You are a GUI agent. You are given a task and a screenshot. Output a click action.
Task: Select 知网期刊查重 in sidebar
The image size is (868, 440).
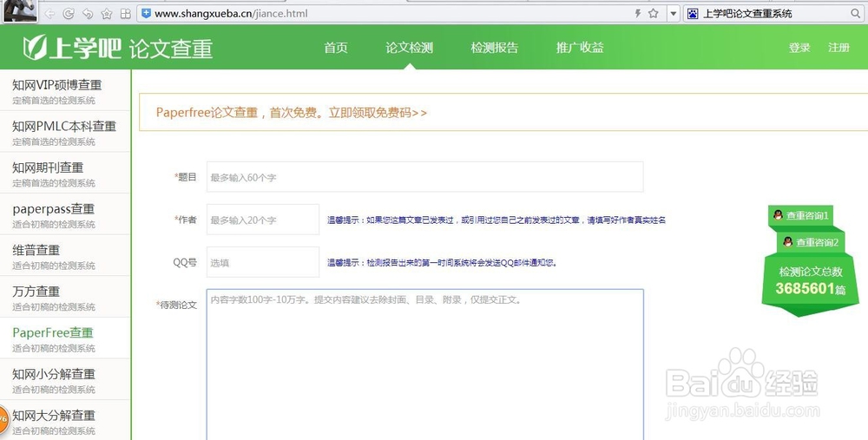coord(65,173)
